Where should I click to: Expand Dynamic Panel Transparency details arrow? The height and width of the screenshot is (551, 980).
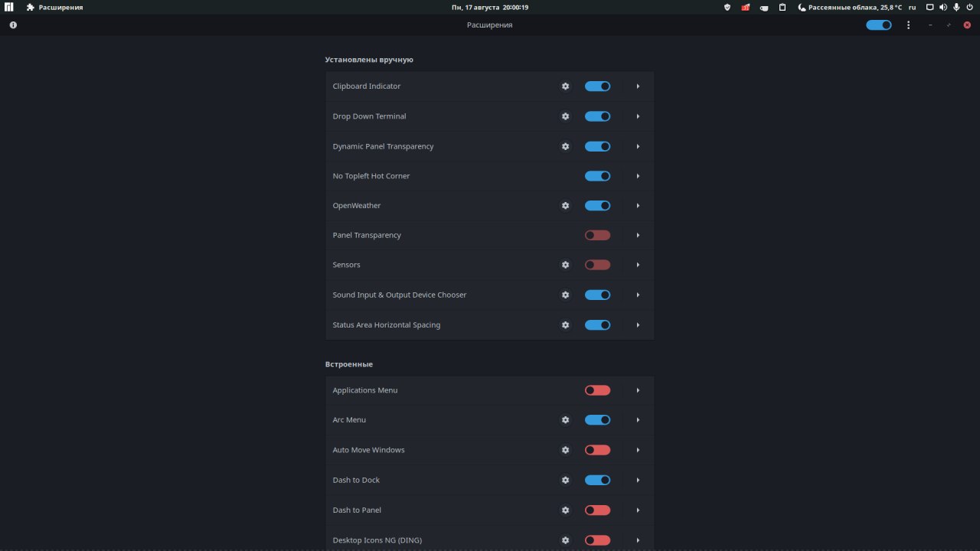coord(638,146)
